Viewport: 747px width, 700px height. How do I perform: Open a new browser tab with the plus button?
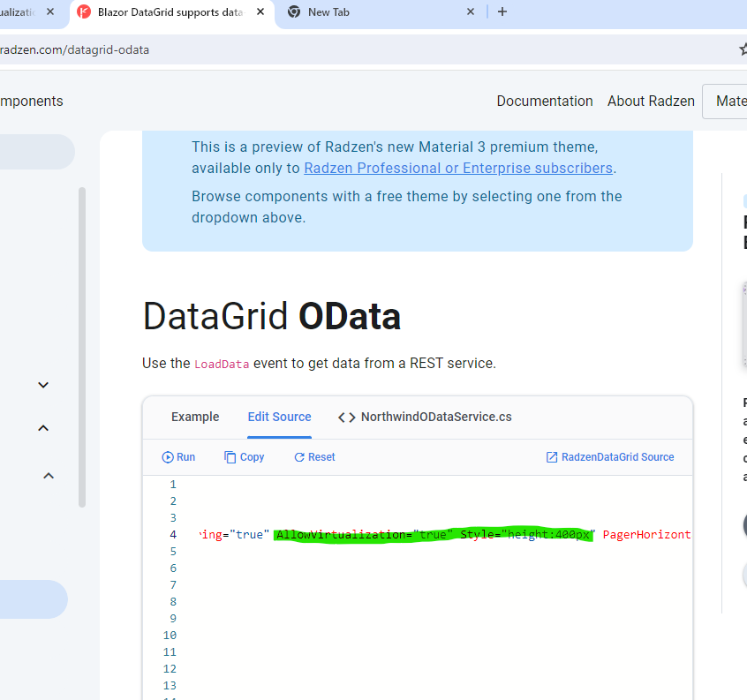[502, 11]
